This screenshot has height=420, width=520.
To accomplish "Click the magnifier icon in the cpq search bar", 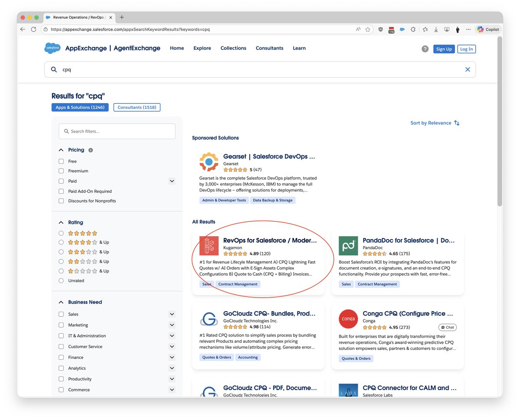I will [54, 69].
